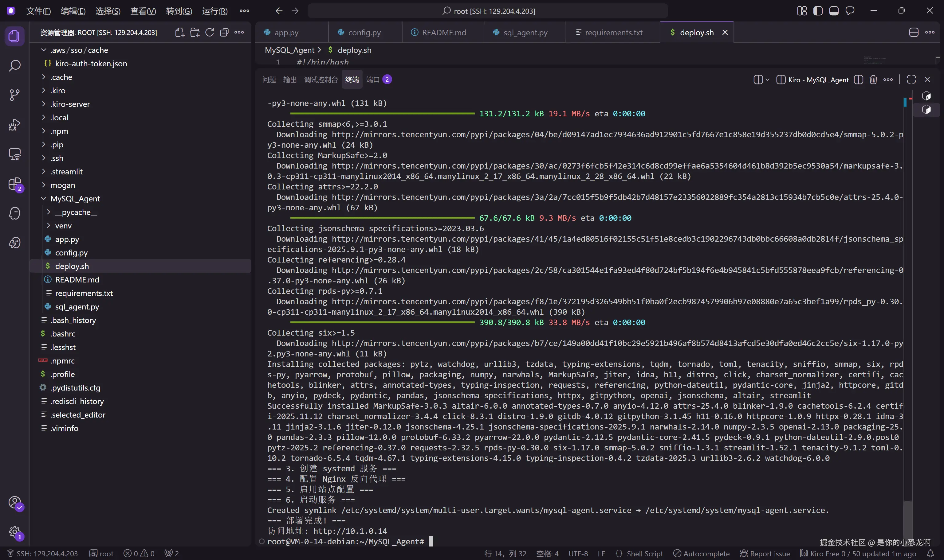Refresh the file explorer
This screenshot has width=944, height=560.
point(210,33)
